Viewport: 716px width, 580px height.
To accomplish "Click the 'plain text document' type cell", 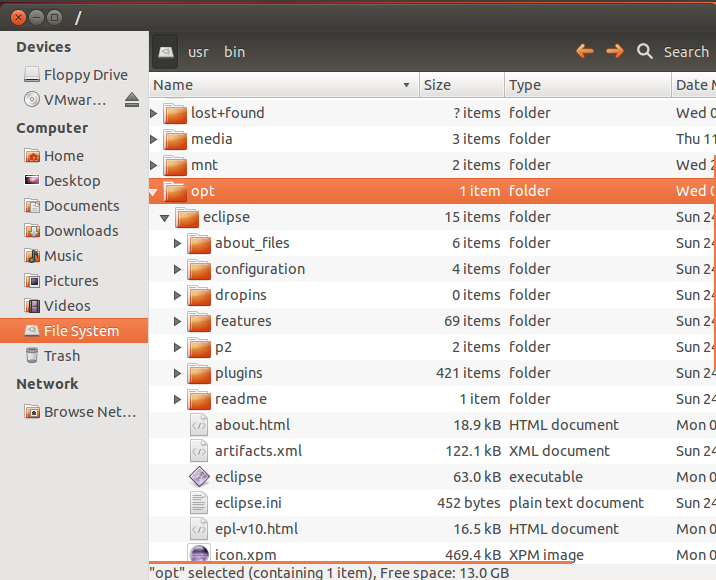I will [x=576, y=503].
